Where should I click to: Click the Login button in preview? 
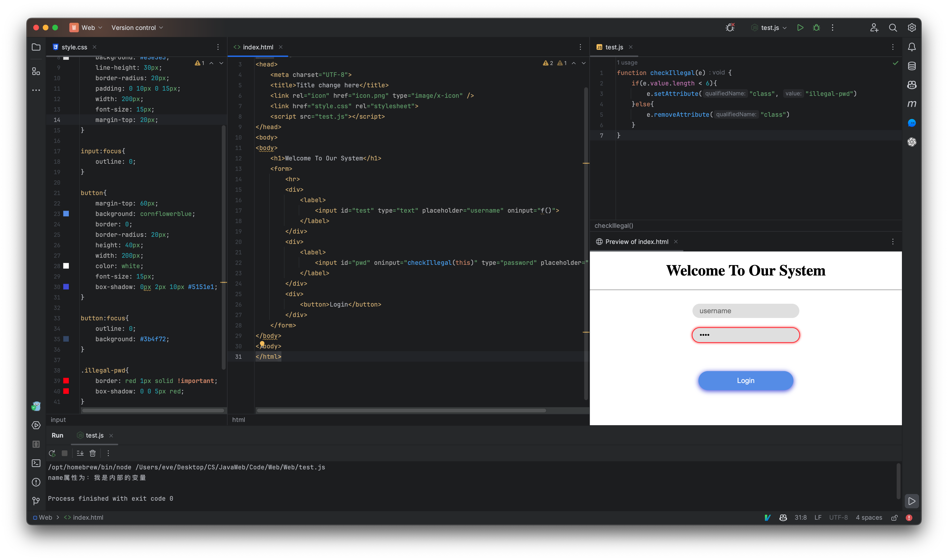pos(746,380)
